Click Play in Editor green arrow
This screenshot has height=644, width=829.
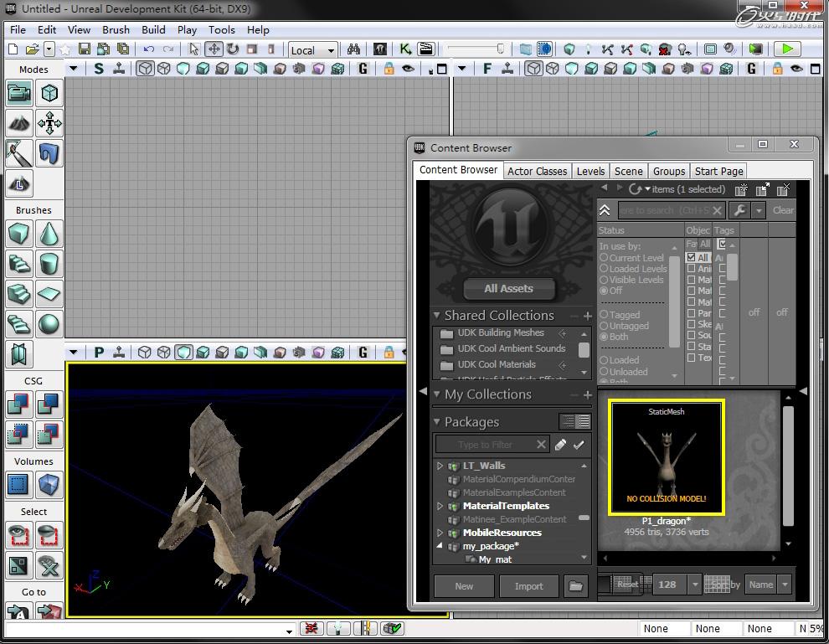pyautogui.click(x=786, y=49)
